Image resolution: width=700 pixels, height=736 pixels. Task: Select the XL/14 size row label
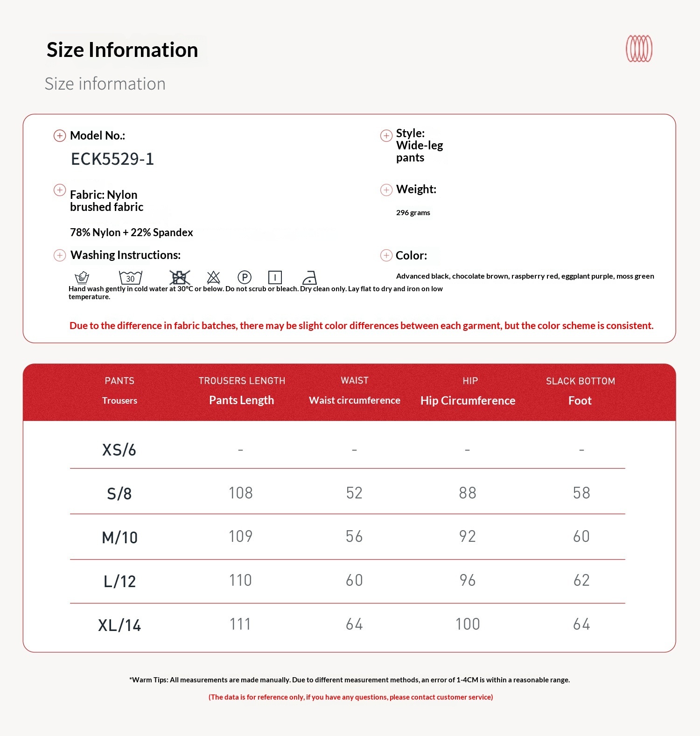coord(119,625)
